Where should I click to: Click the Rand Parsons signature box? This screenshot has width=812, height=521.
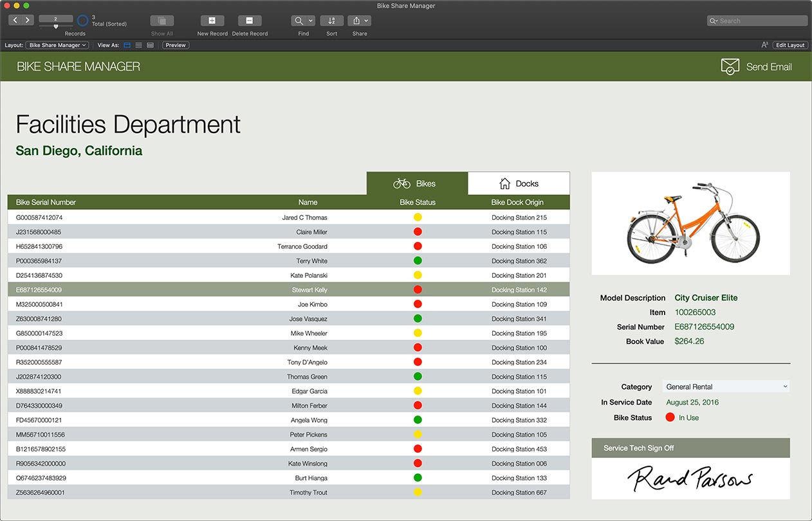(x=690, y=479)
